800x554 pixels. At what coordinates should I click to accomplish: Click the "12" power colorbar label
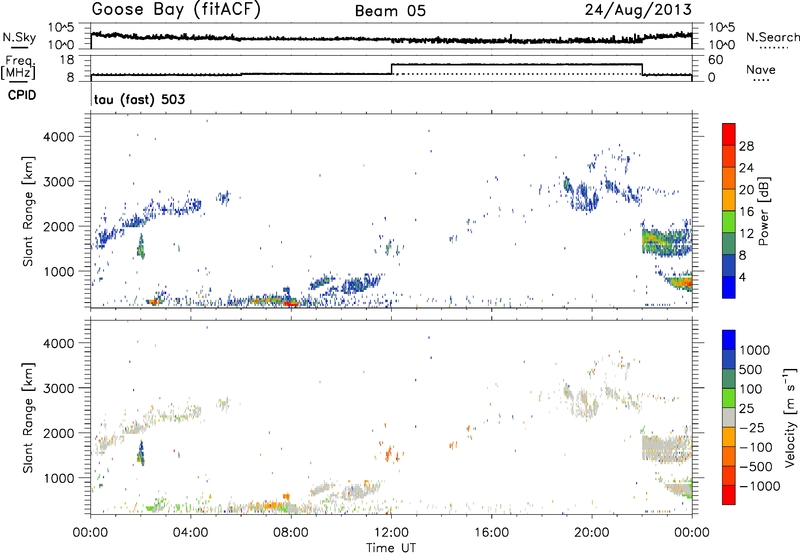(x=746, y=234)
